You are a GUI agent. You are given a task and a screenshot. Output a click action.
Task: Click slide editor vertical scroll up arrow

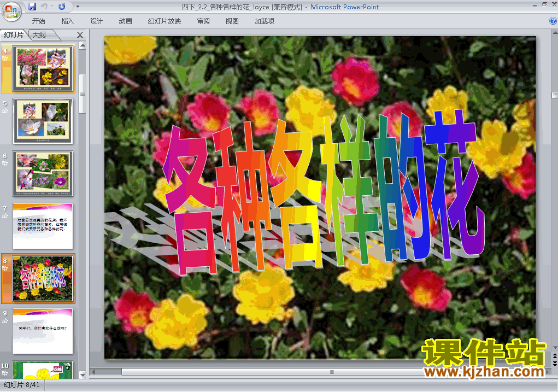555,33
